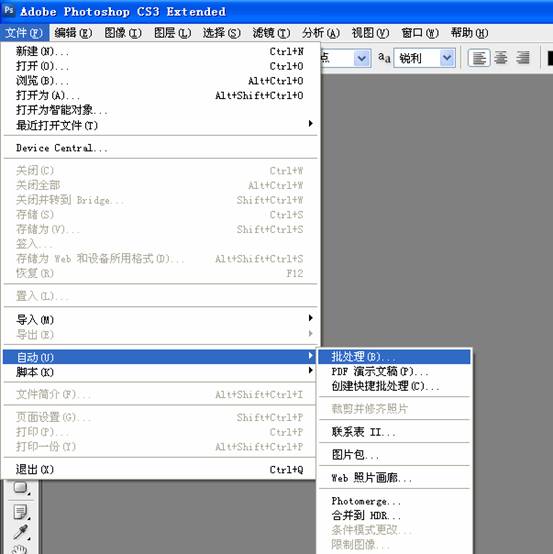Select the Hand tool in toolbox
Screen dimensions: 553x554
(20, 549)
